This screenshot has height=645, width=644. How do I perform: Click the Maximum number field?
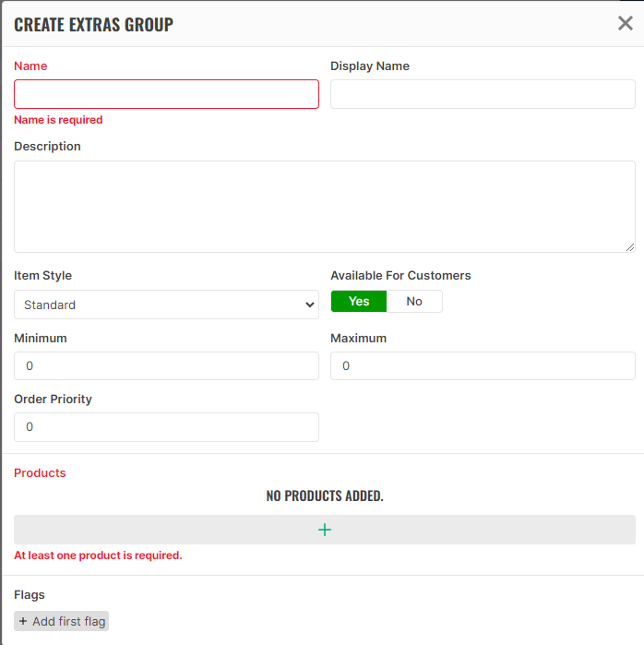pos(483,366)
